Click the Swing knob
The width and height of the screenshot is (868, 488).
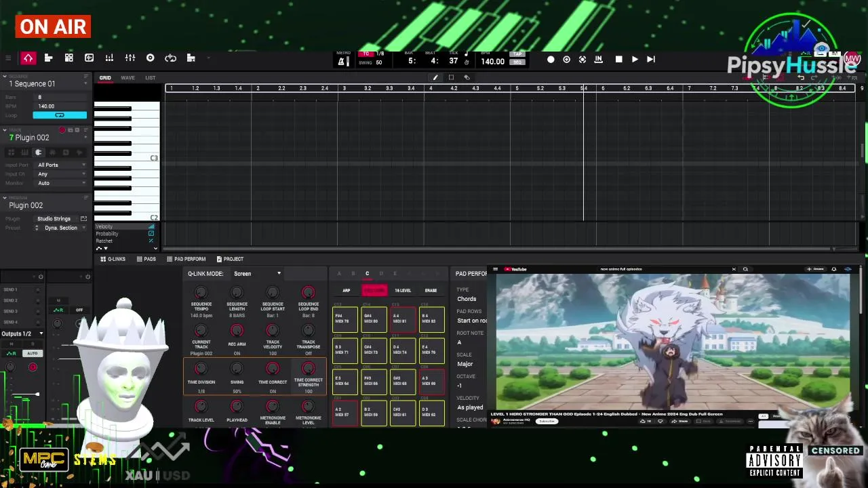pyautogui.click(x=237, y=368)
